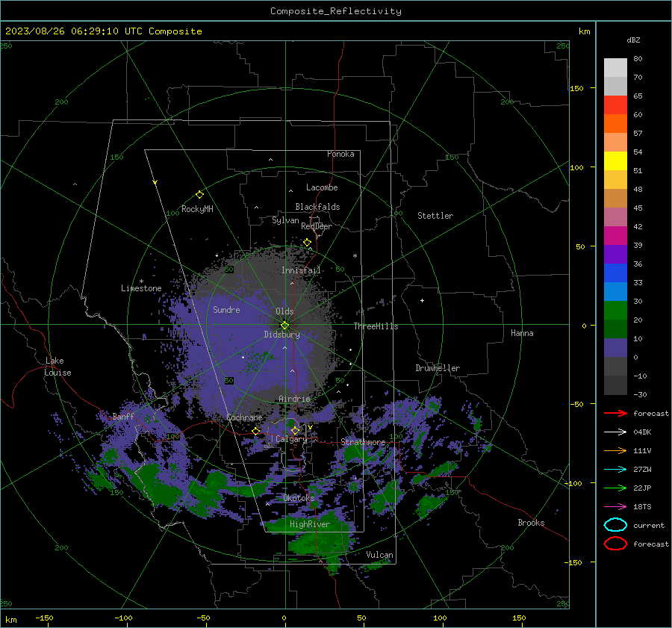Click the Vulcan city label
Viewport: 672px width, 628px height.
point(379,555)
